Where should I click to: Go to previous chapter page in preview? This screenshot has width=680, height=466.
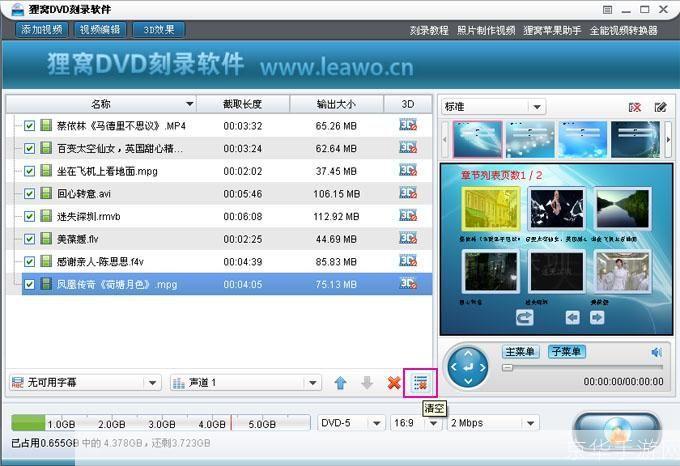coord(572,318)
